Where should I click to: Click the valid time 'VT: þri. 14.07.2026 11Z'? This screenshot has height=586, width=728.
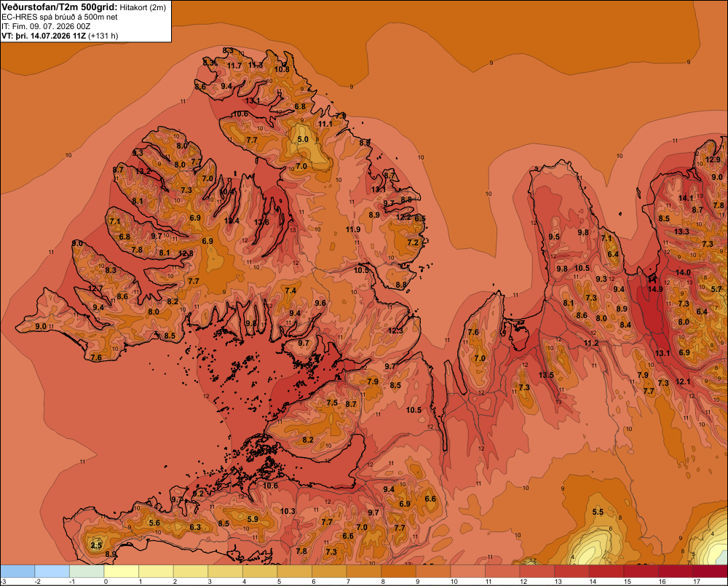point(44,36)
